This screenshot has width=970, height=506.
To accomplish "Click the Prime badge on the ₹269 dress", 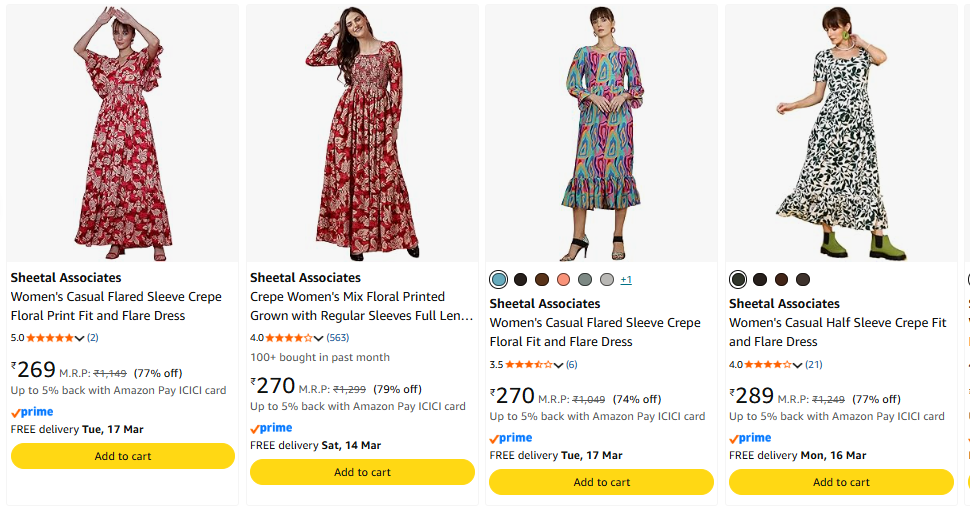I will 32,412.
